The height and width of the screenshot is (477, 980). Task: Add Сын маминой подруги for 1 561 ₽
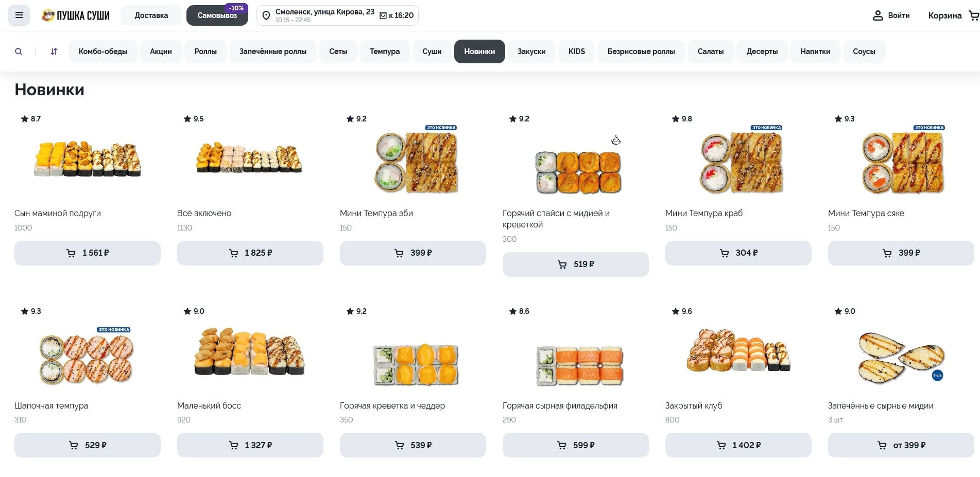coord(88,253)
